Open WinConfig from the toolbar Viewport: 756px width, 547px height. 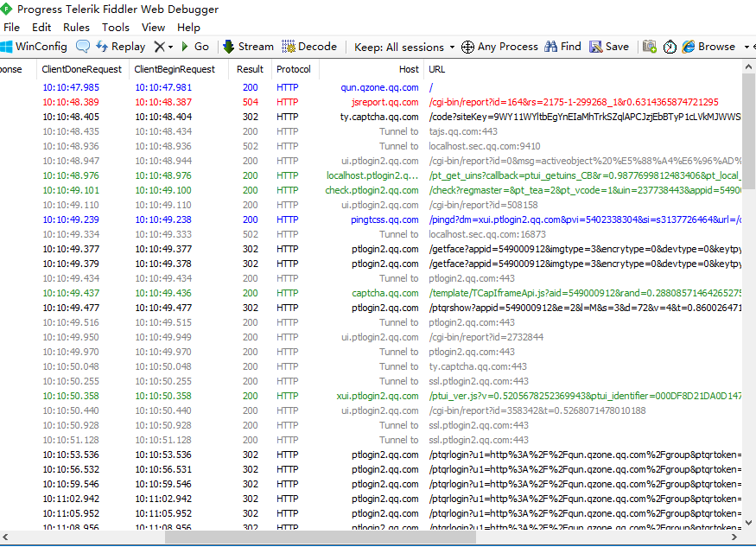pos(34,47)
